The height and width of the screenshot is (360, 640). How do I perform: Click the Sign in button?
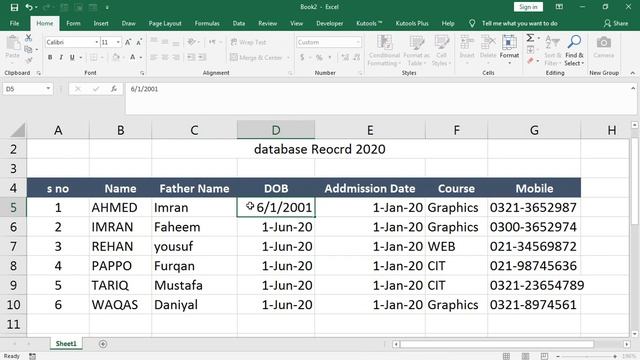click(x=528, y=7)
